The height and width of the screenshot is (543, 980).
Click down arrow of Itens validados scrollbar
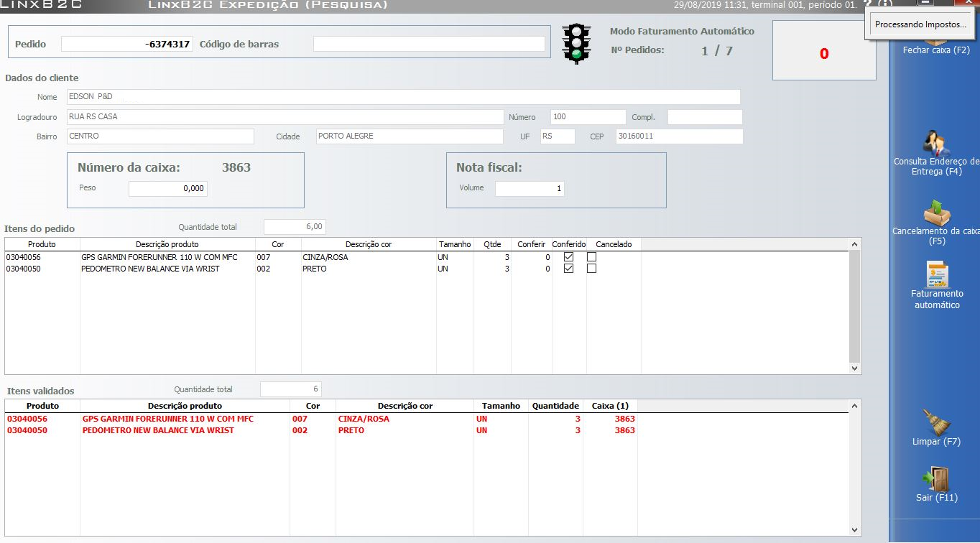[x=855, y=530]
